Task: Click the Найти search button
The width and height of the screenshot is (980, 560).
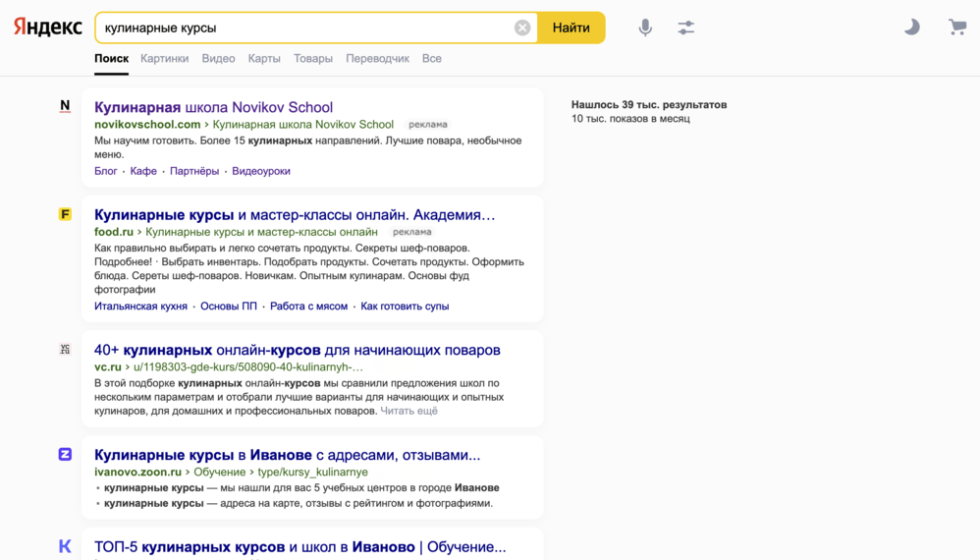Action: [x=572, y=28]
